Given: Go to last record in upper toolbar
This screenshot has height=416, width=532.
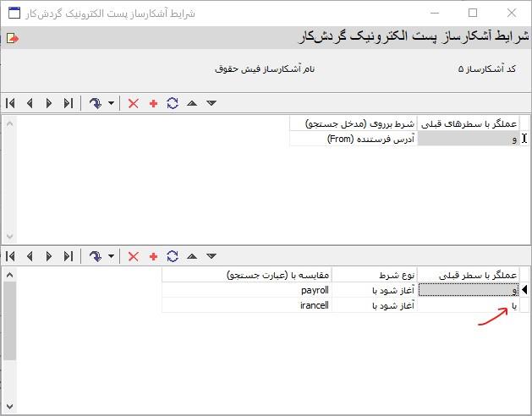Looking at the screenshot, I should point(69,103).
